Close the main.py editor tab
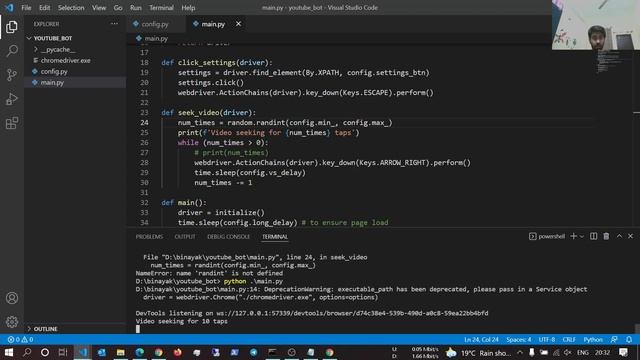 (x=238, y=24)
